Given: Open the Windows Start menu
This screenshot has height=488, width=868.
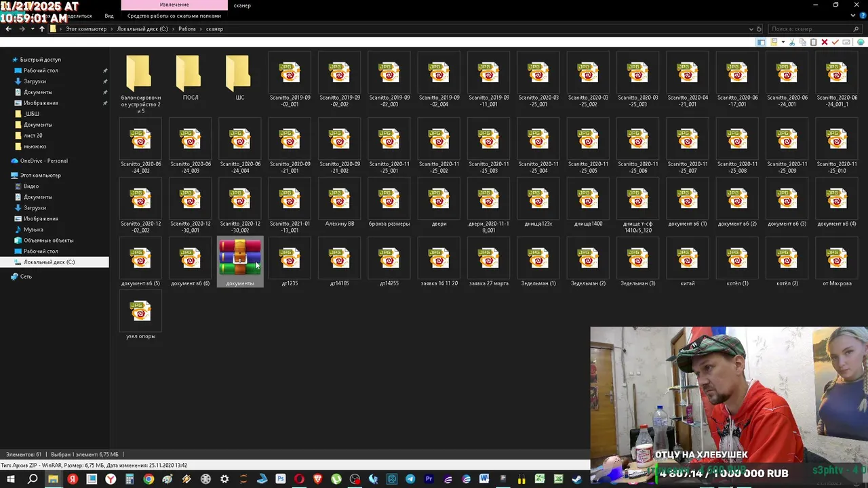Looking at the screenshot, I should pyautogui.click(x=11, y=479).
